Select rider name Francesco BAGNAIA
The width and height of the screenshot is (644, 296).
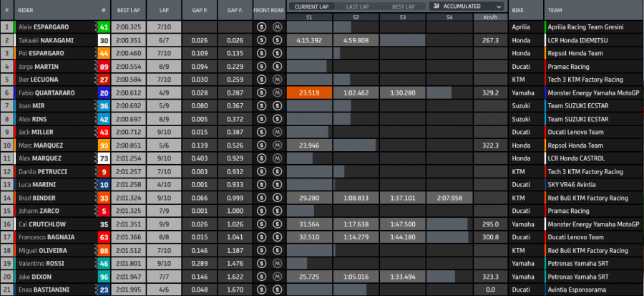[45, 238]
